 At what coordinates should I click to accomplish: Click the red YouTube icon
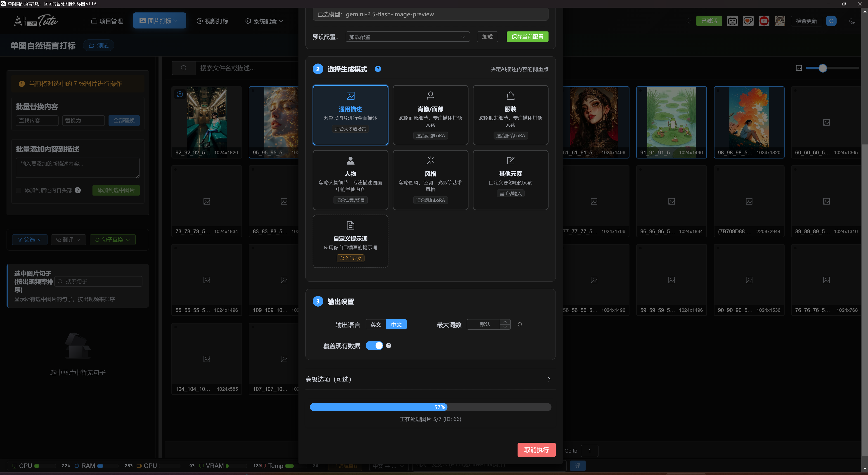coord(764,21)
